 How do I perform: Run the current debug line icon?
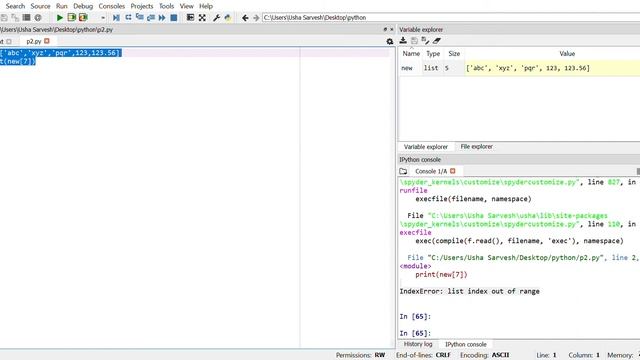[128, 18]
